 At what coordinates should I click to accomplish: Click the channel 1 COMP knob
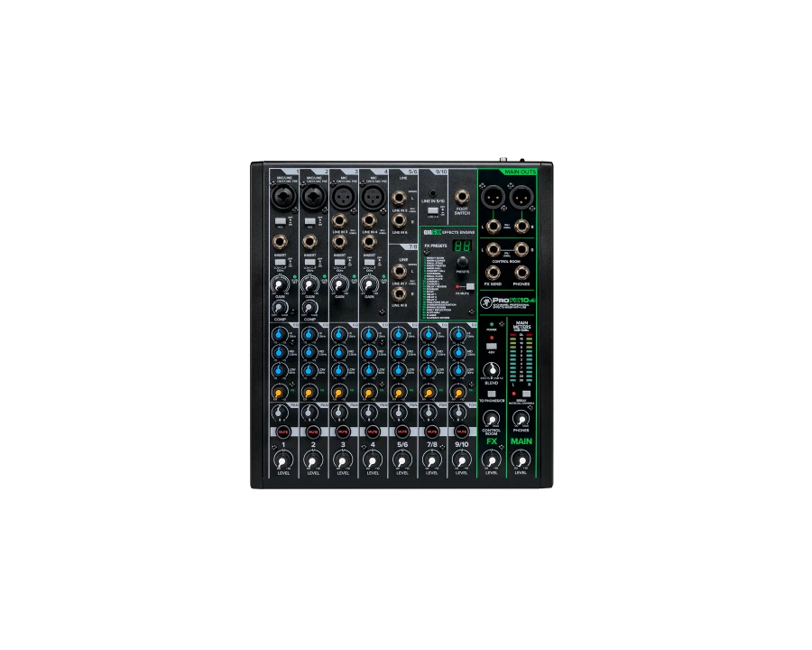(x=279, y=307)
